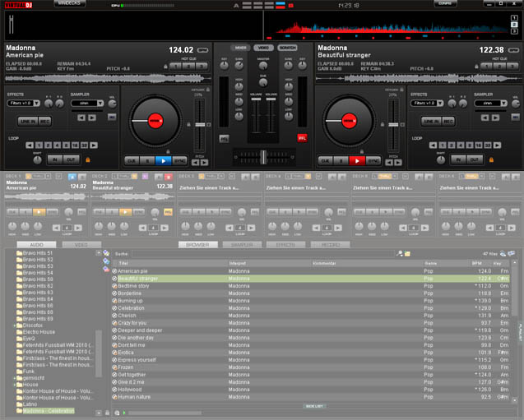The height and width of the screenshot is (420, 524).
Task: Toggle keylock padlock above right pitch slider
Action: (401, 90)
